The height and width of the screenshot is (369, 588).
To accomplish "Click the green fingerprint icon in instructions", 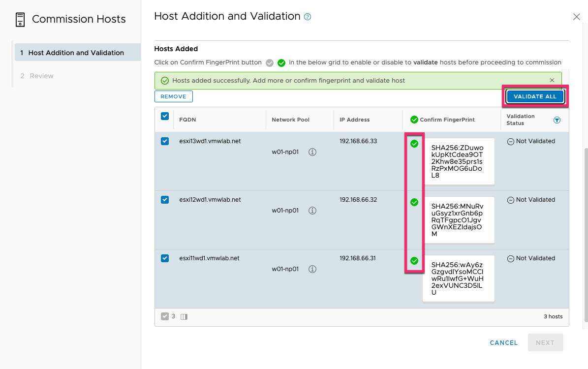I will click(281, 63).
